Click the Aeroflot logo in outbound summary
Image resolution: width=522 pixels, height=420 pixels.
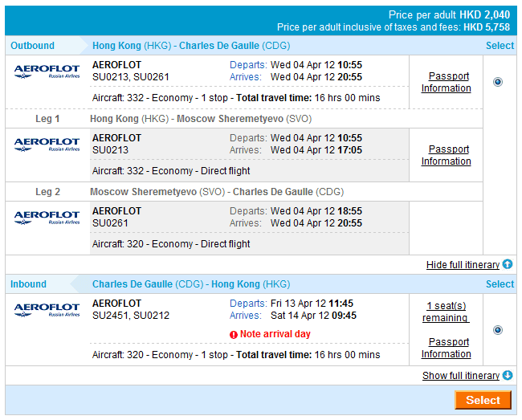pos(47,71)
